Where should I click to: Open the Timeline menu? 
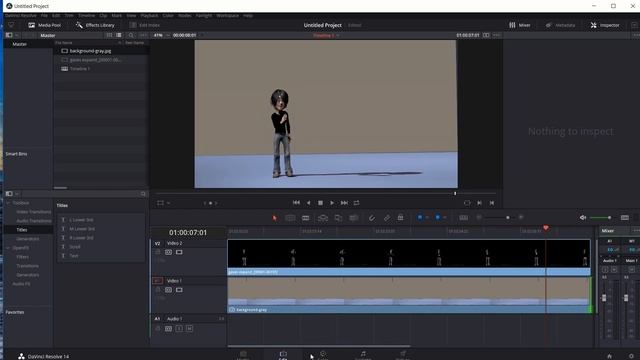[86, 16]
